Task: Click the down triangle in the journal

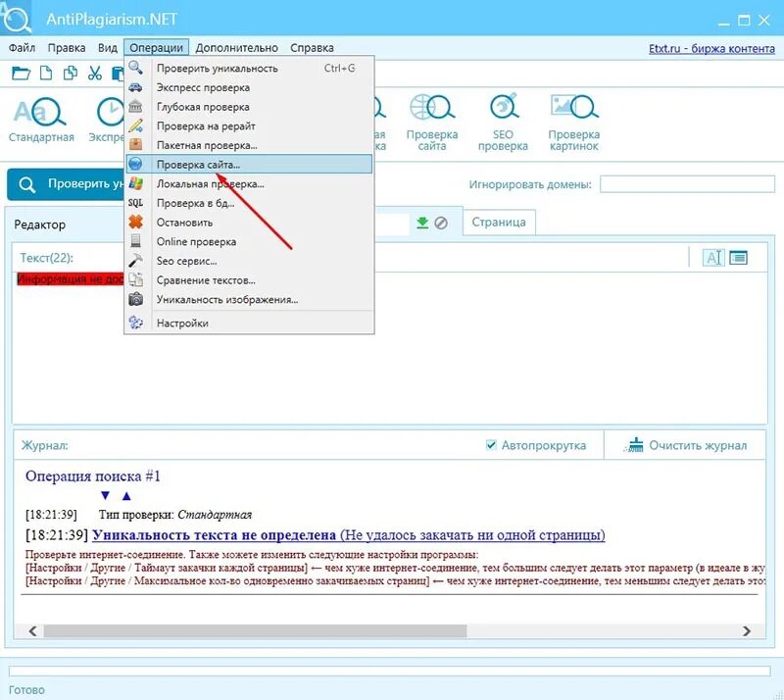Action: point(105,495)
